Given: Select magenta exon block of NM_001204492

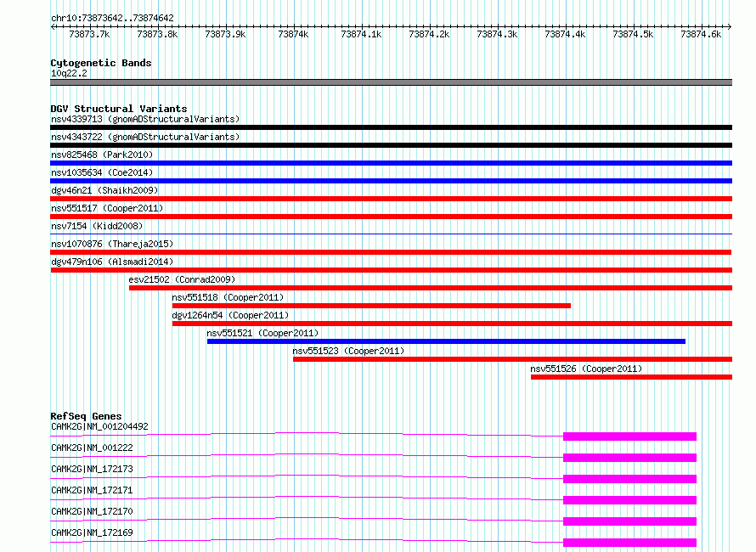Looking at the screenshot, I should (x=629, y=437).
